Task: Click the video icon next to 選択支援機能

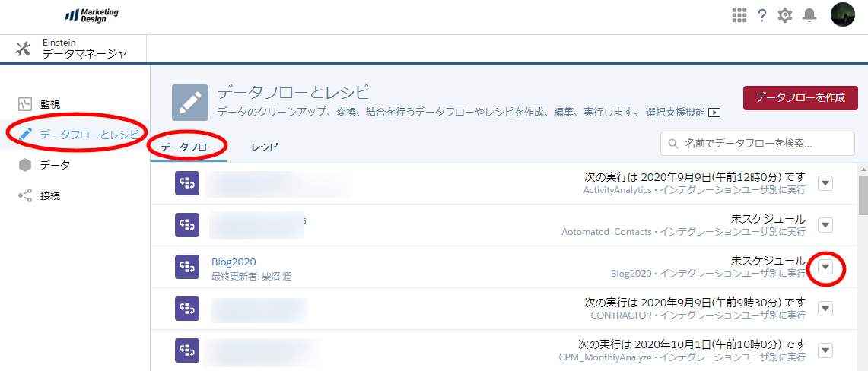Action: click(714, 113)
